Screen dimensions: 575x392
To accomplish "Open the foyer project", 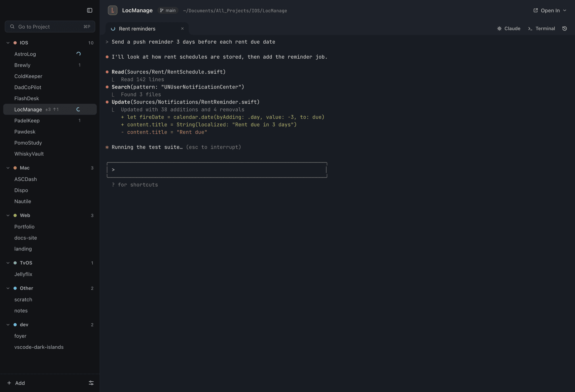I will pos(50,336).
